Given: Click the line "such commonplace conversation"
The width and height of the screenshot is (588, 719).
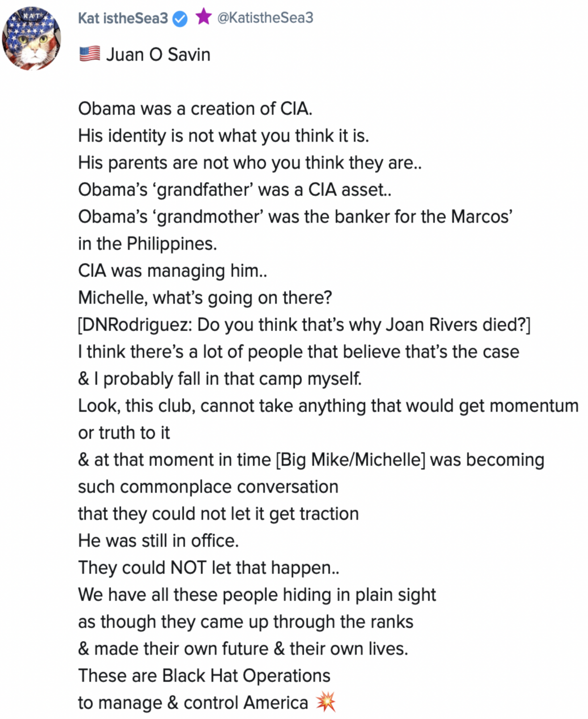Looking at the screenshot, I should pyautogui.click(x=208, y=487).
